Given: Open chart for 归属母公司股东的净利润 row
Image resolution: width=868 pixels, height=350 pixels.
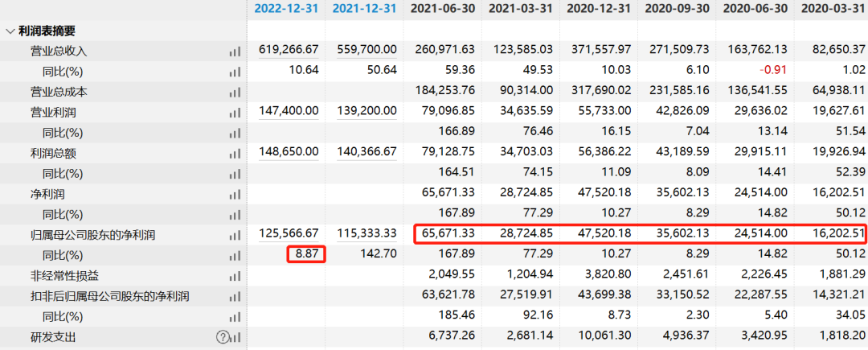Looking at the screenshot, I should (x=235, y=235).
